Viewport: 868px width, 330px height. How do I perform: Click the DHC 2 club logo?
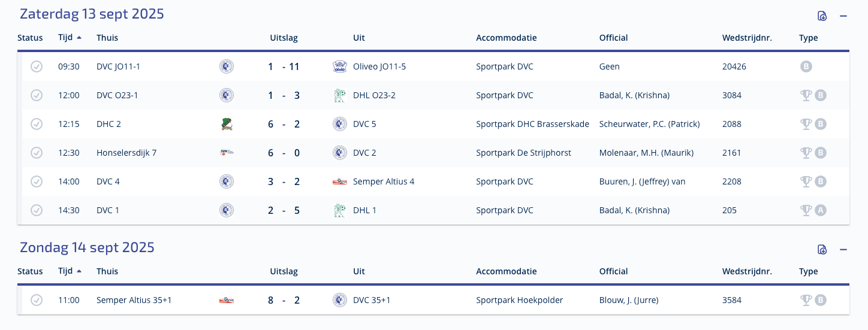[x=227, y=124]
